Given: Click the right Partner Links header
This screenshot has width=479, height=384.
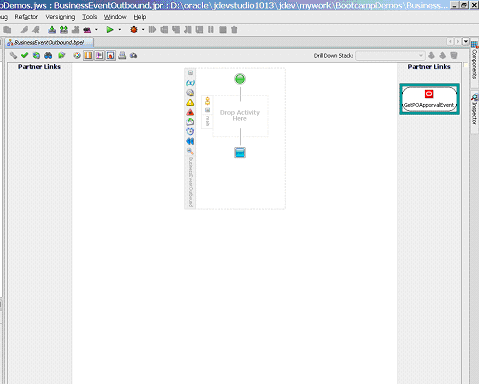Looking at the screenshot, I should pyautogui.click(x=429, y=67).
